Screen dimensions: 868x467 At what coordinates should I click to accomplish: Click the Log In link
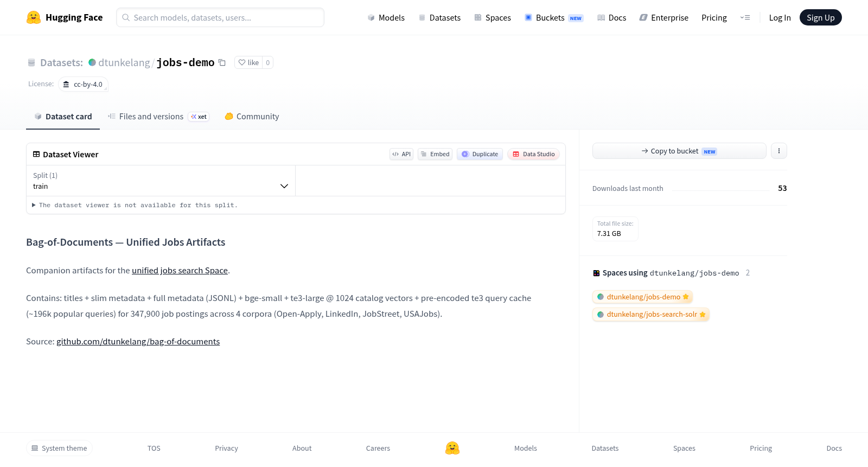point(780,17)
